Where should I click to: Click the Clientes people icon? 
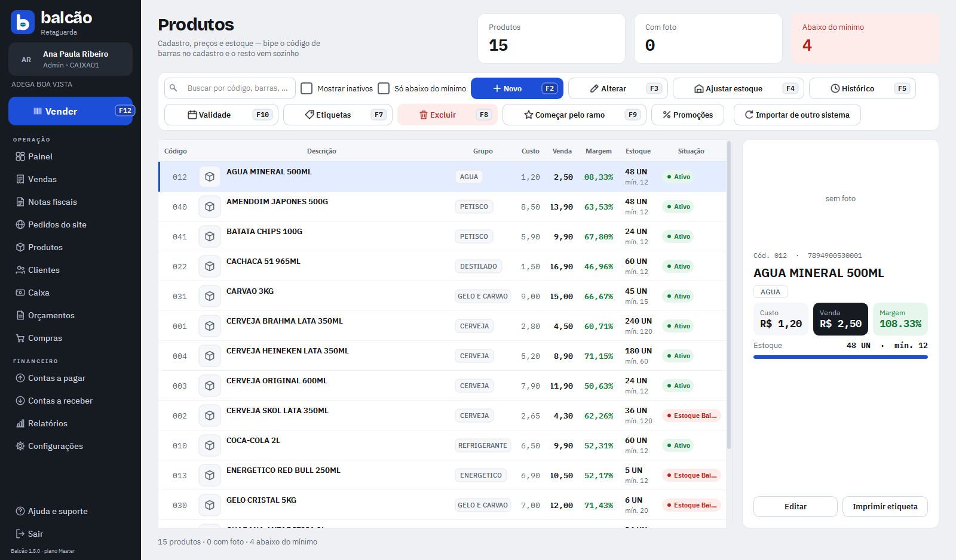pos(20,270)
